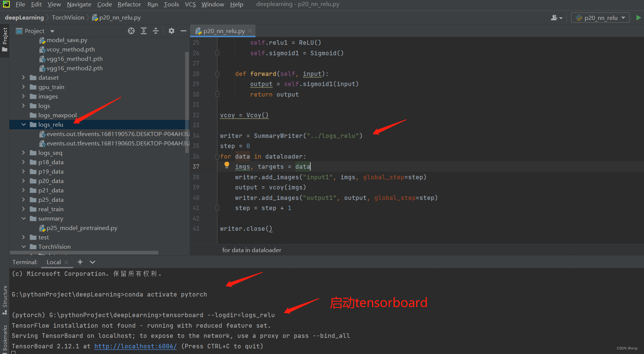The height and width of the screenshot is (354, 644).
Task: Select opened file locate target icon
Action: coord(131,31)
